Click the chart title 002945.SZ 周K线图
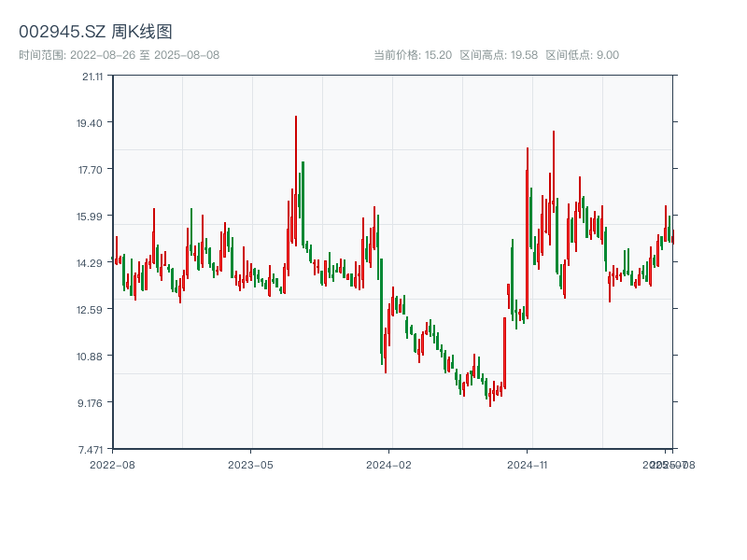Viewport: 747px width, 560px height. point(95,32)
